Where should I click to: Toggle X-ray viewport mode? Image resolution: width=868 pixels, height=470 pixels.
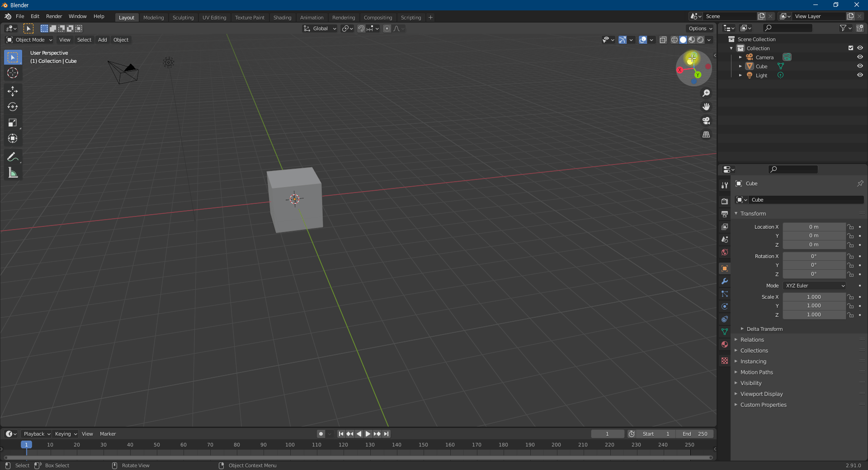tap(663, 40)
